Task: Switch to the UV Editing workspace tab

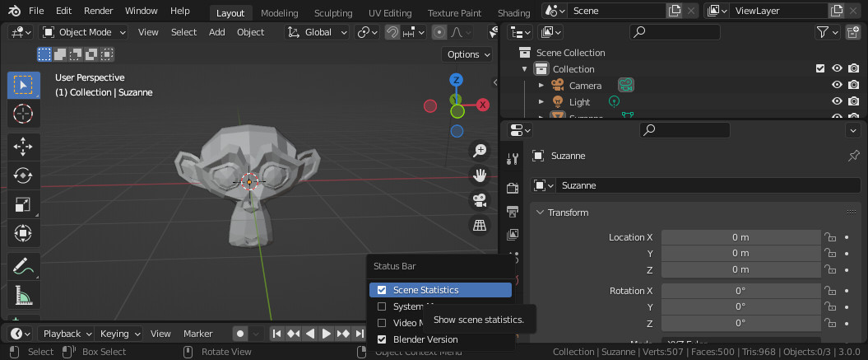Action: coord(390,12)
